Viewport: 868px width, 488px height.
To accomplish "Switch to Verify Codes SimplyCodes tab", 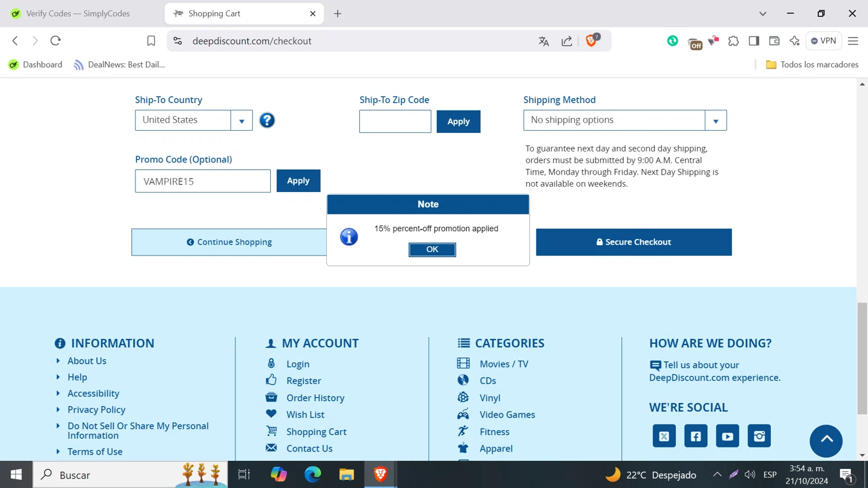I will pyautogui.click(x=78, y=13).
